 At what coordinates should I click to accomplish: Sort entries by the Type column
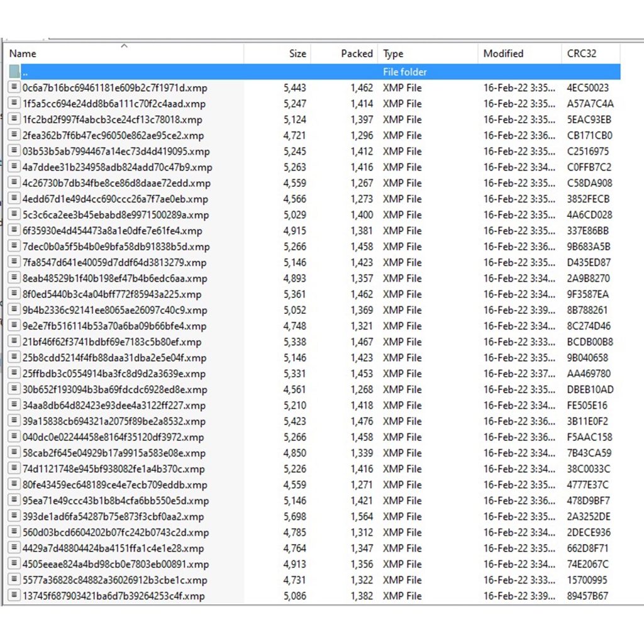coord(393,54)
